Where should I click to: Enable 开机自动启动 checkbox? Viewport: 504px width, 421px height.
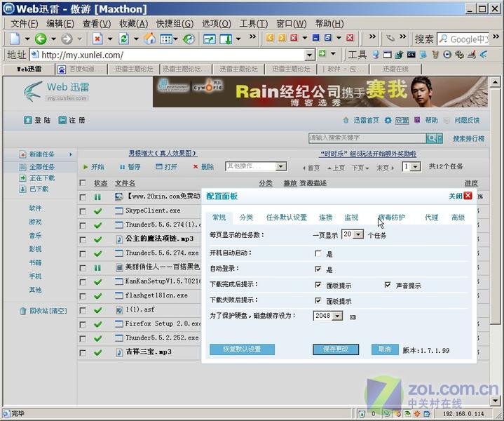point(318,253)
